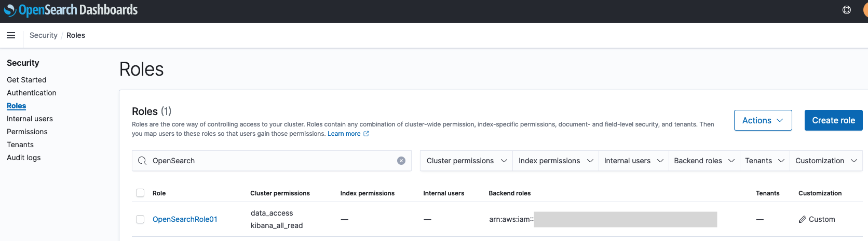
Task: Click the Custom pencil icon
Action: point(803,219)
